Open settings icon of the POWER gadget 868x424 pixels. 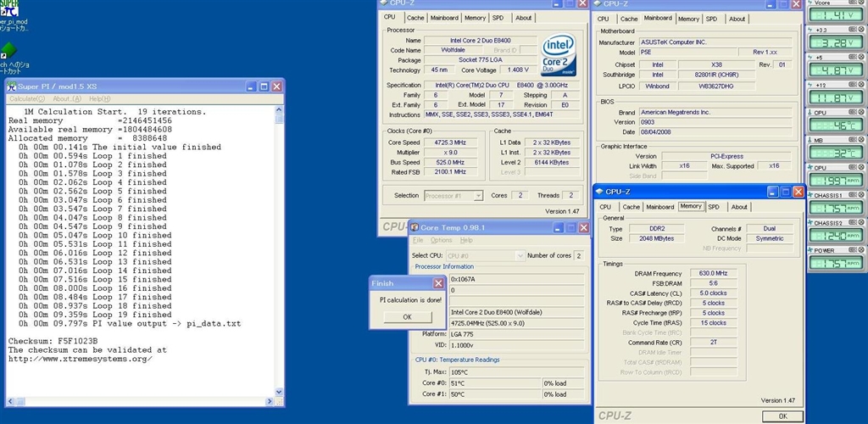pyautogui.click(x=852, y=251)
